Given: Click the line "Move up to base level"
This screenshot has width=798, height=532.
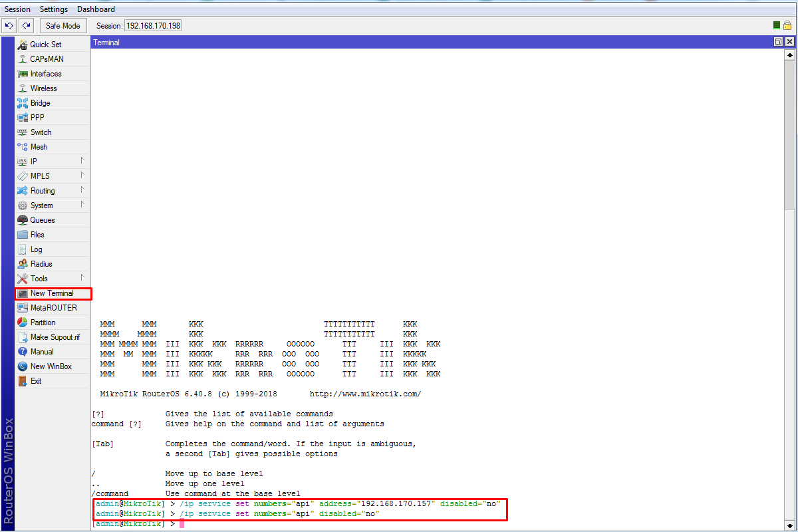Looking at the screenshot, I should click(214, 474).
